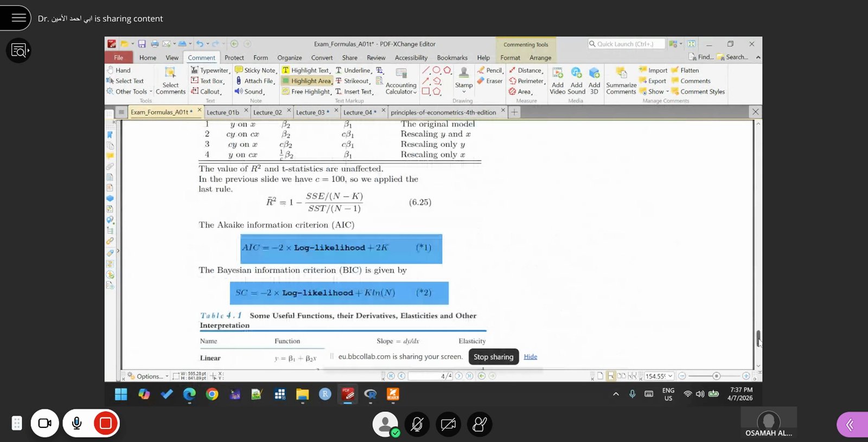Select the Underline markup tool
The image size is (868, 442).
[353, 70]
